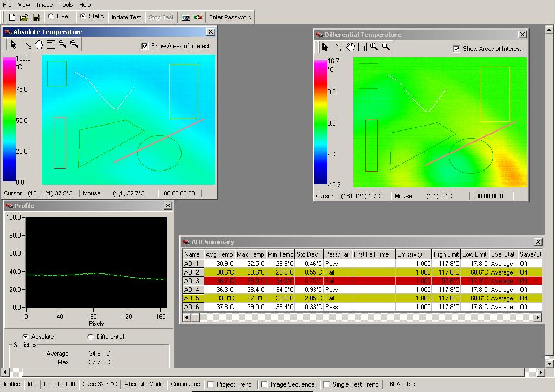Click the New file icon in main toolbar
555x392 pixels.
coord(12,17)
